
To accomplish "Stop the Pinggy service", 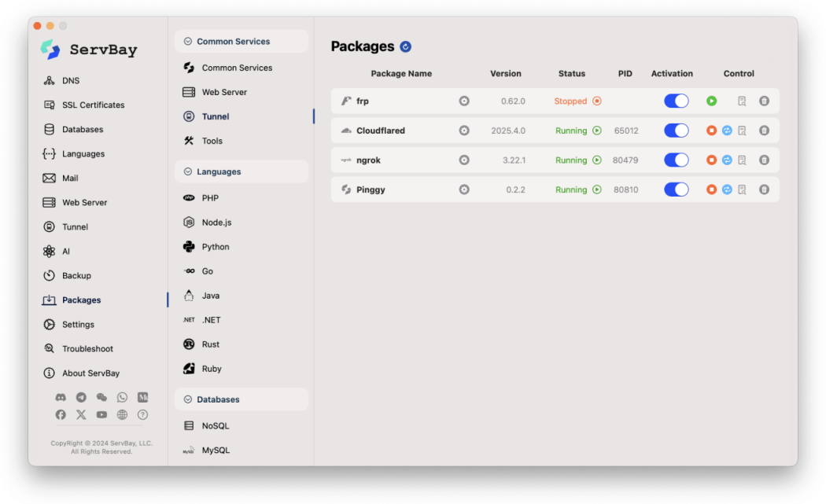I will (x=711, y=189).
